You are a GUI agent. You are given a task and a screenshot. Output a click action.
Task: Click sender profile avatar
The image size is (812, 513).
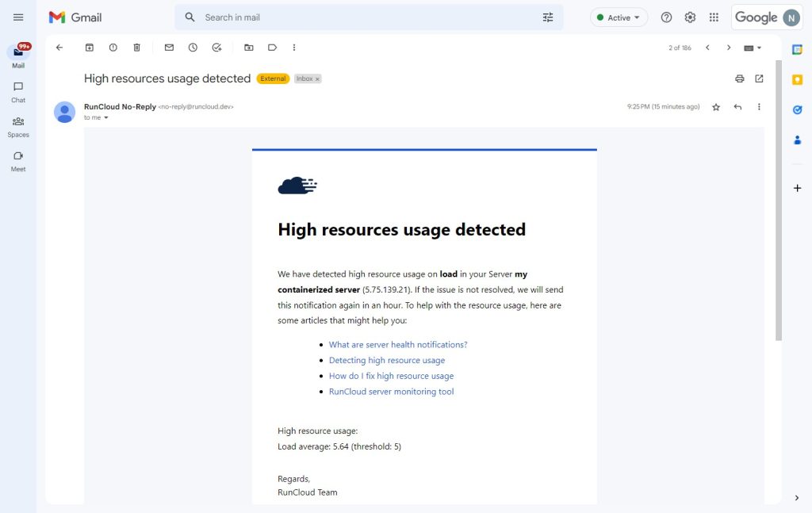point(65,112)
